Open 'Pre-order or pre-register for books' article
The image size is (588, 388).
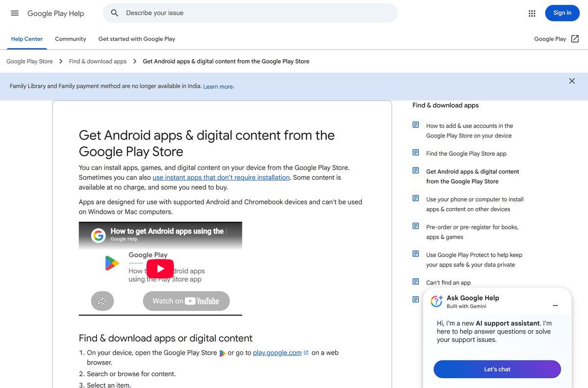pos(472,232)
